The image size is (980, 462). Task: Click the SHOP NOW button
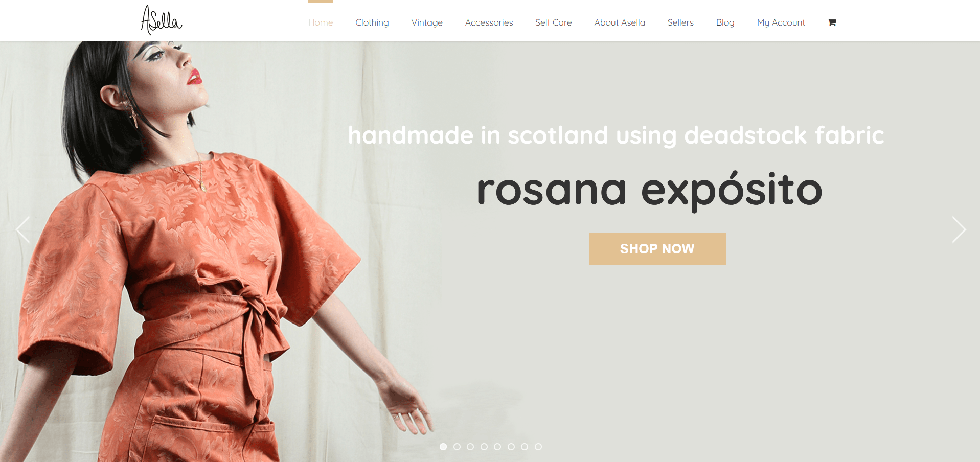[657, 249]
